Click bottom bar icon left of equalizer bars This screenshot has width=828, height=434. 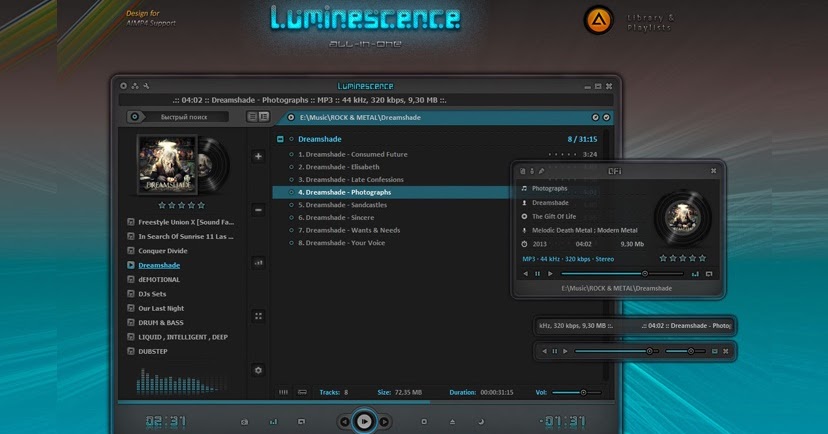(244, 422)
